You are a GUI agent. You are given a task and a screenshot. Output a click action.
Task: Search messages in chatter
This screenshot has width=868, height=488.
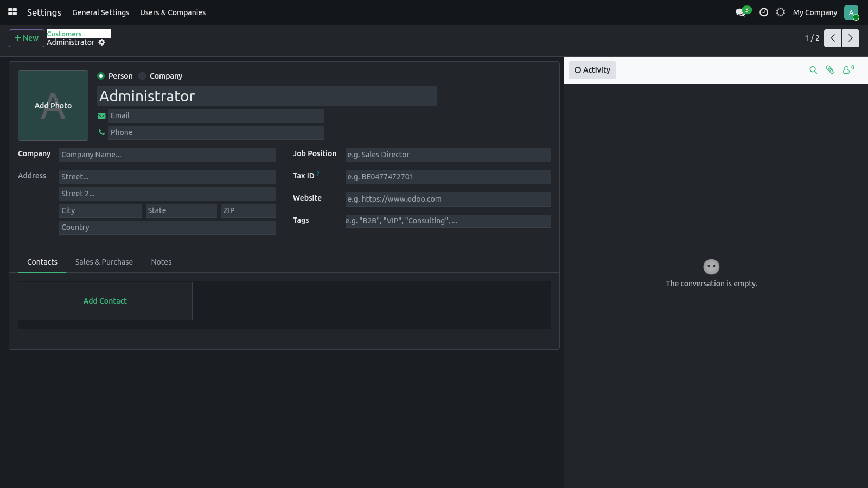point(813,70)
